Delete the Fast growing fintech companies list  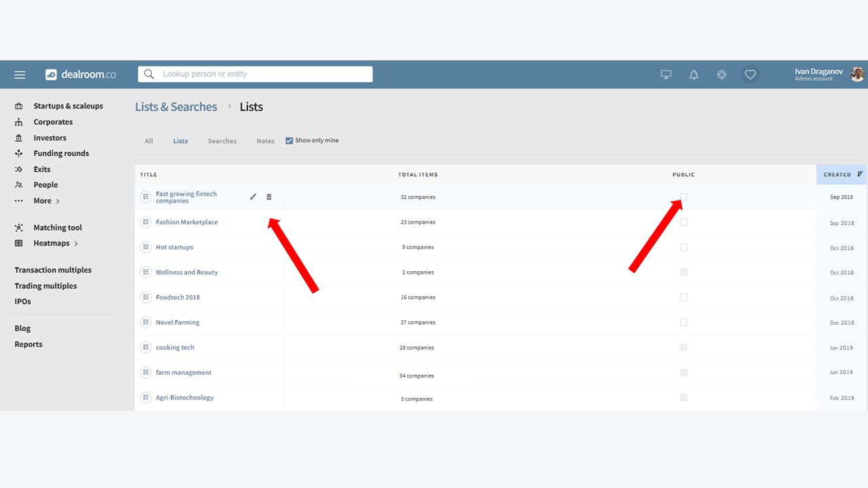pos(269,197)
